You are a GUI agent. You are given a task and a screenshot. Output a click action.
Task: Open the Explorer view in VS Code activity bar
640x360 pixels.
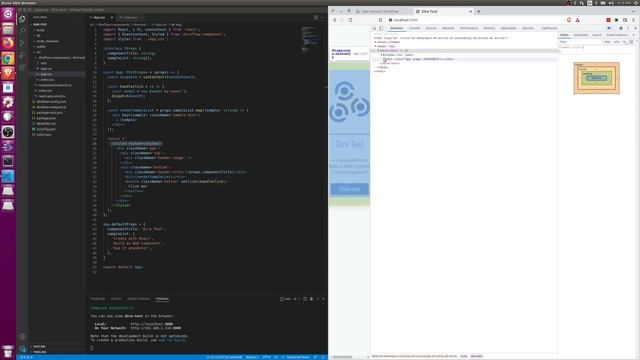(22, 19)
